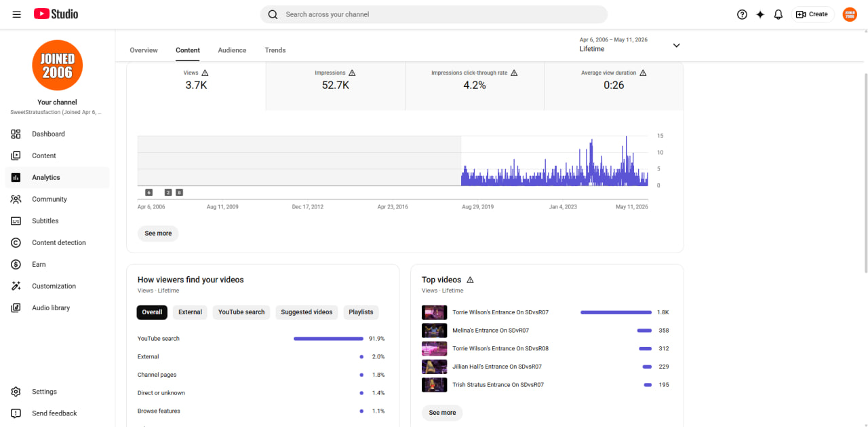868x427 pixels.
Task: Click warning icon next to Impressions
Action: 352,73
